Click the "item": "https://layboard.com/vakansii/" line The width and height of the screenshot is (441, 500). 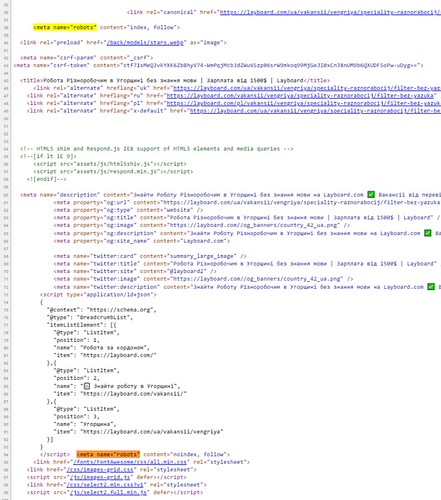tap(120, 394)
